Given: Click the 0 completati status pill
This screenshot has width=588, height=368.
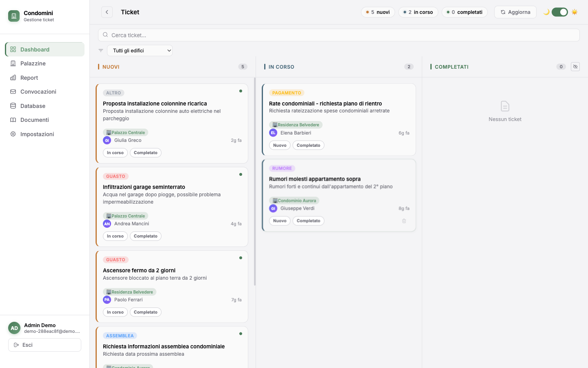Looking at the screenshot, I should point(465,12).
